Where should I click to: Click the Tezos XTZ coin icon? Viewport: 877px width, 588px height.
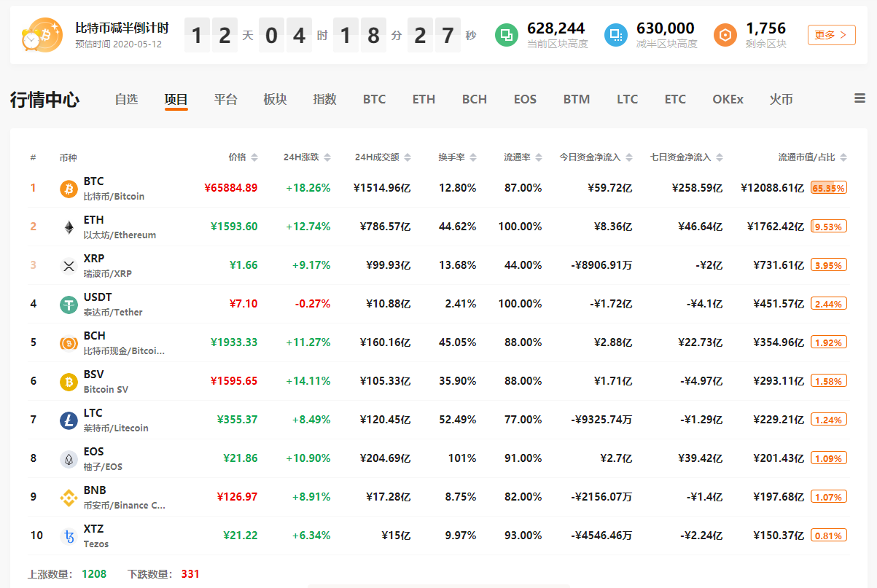point(69,536)
